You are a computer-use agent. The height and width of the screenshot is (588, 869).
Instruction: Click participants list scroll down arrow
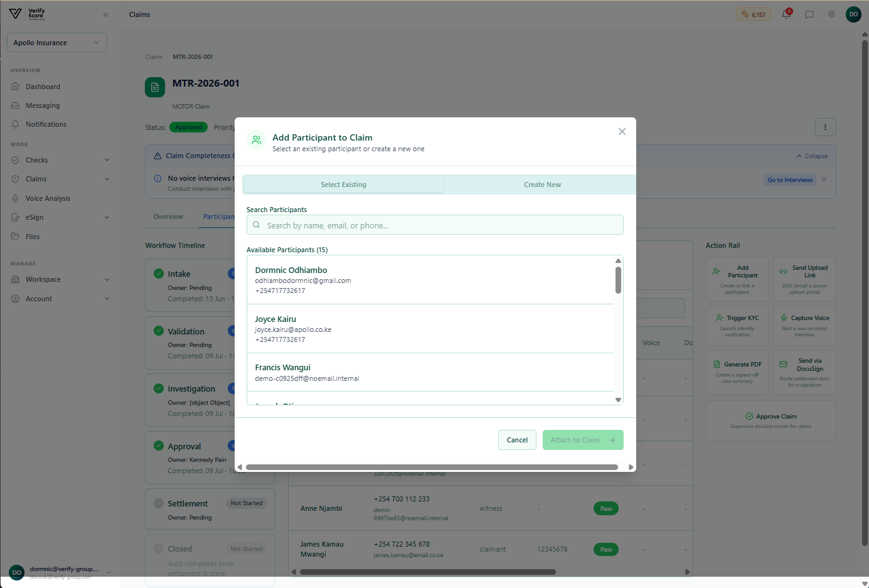tap(618, 400)
